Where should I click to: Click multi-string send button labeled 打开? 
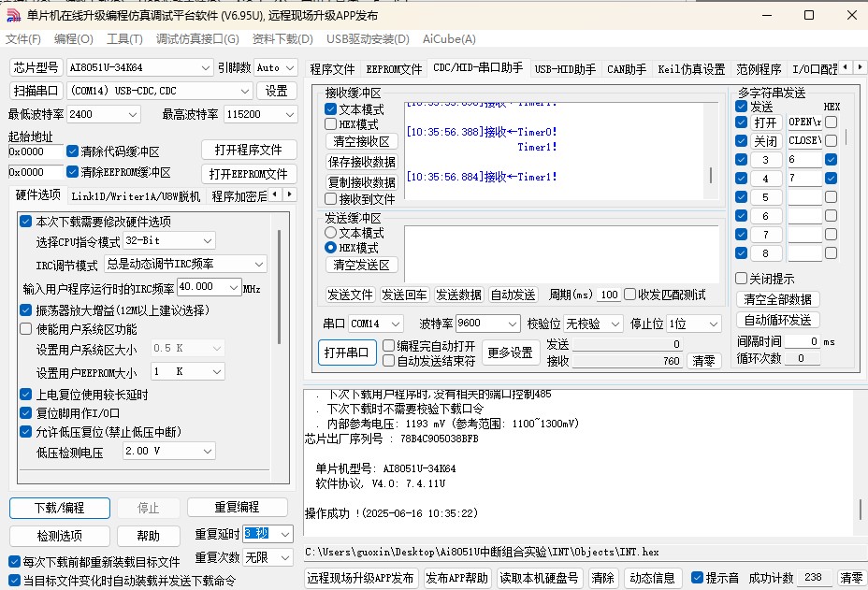(766, 122)
